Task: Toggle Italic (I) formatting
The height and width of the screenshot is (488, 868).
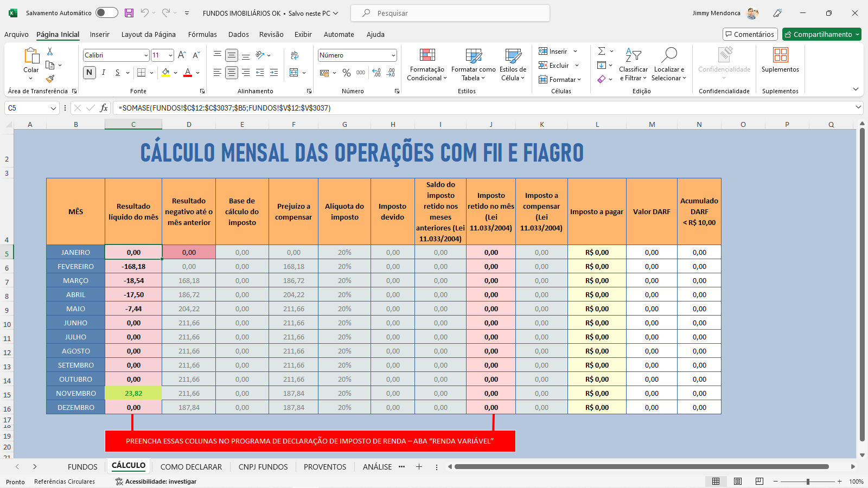Action: click(104, 73)
